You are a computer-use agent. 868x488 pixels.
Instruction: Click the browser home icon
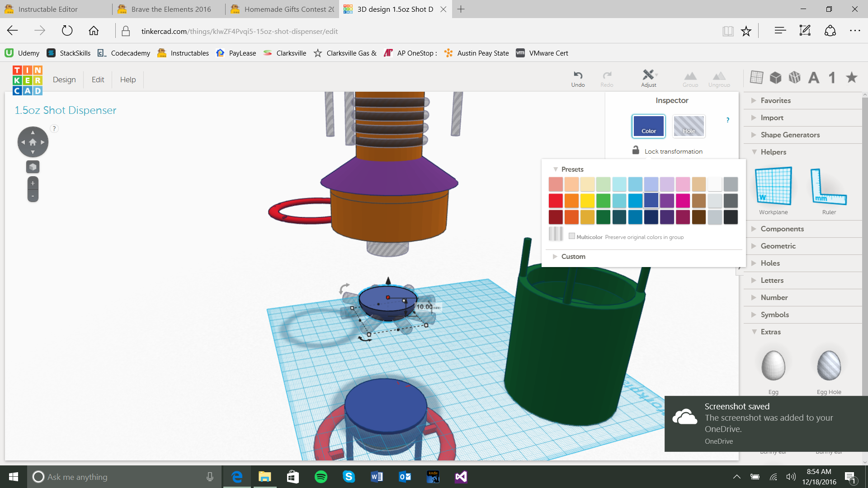point(94,31)
